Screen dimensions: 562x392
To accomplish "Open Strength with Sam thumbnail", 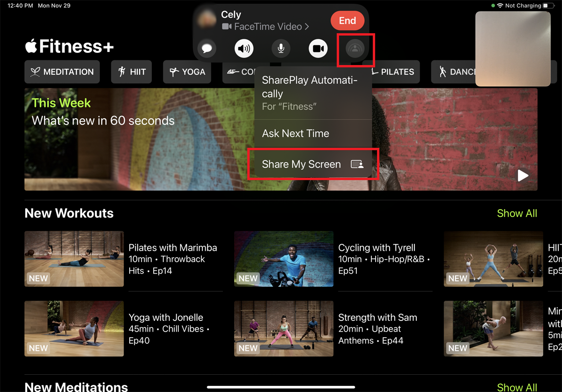I will coord(284,328).
